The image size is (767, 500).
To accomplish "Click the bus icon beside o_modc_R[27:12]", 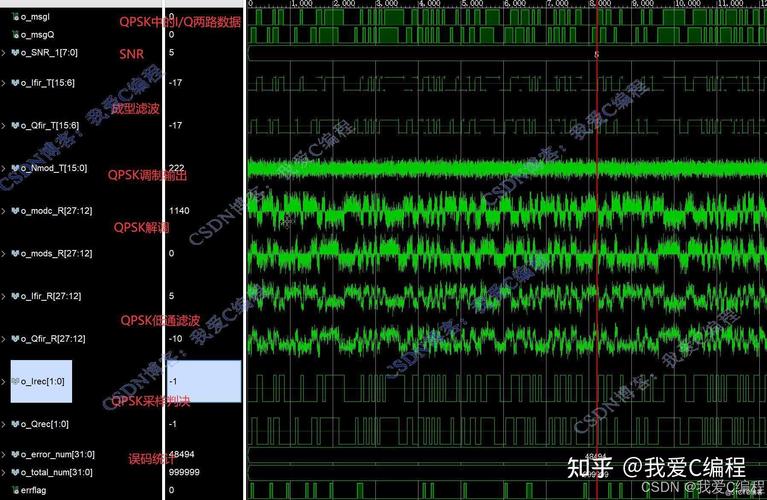I will coord(16,211).
